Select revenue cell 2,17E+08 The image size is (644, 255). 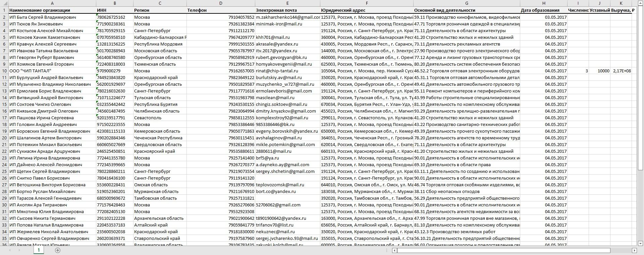621,71
